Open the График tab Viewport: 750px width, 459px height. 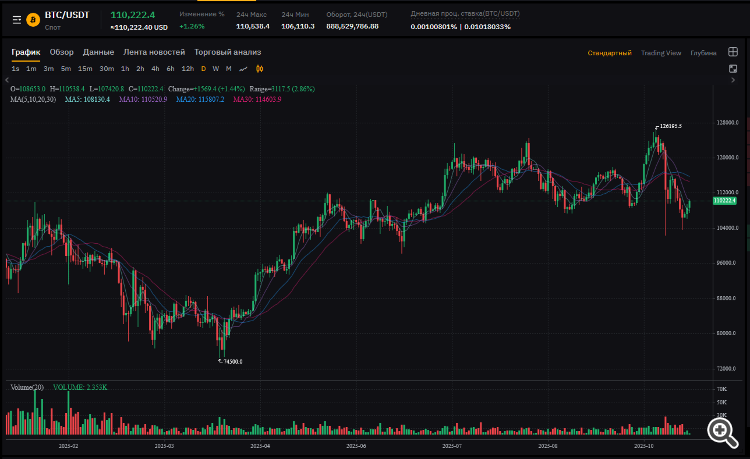point(26,52)
